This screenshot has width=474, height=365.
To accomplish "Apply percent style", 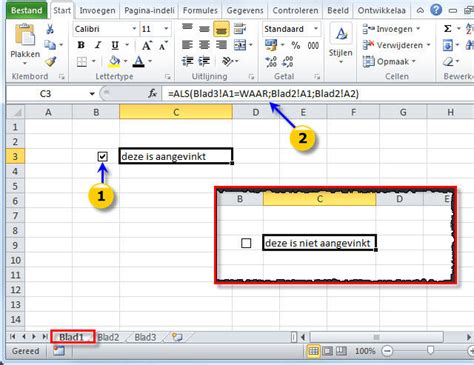I will pos(296,45).
